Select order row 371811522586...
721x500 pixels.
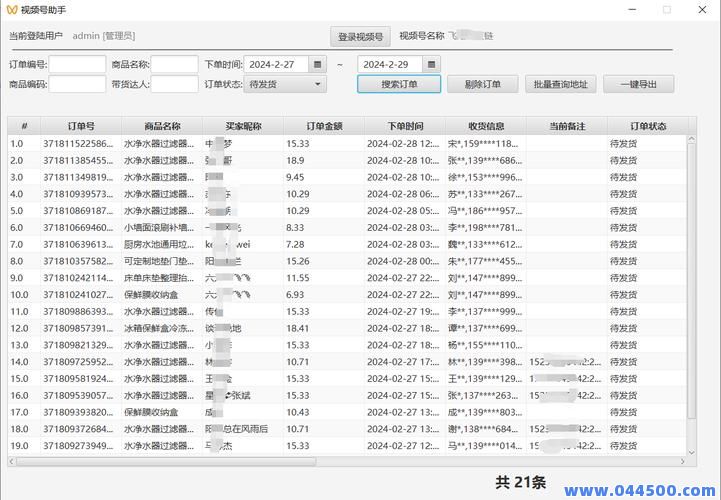pyautogui.click(x=347, y=144)
